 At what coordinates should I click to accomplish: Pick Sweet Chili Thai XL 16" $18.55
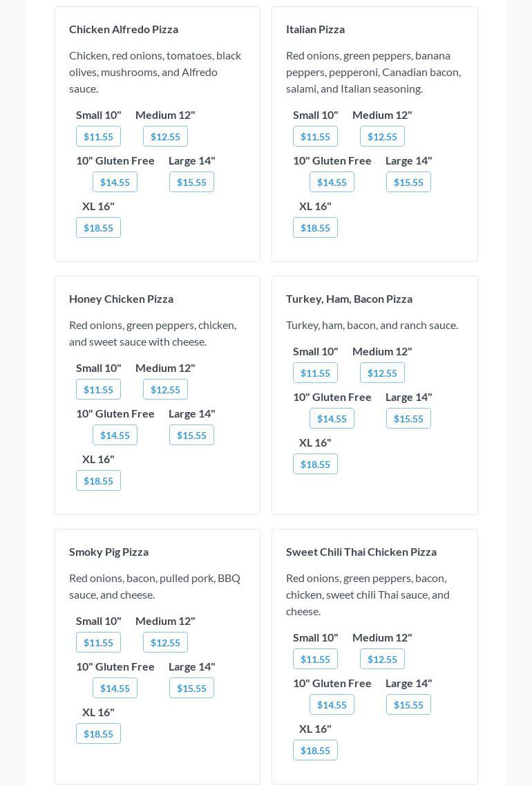[x=315, y=750]
